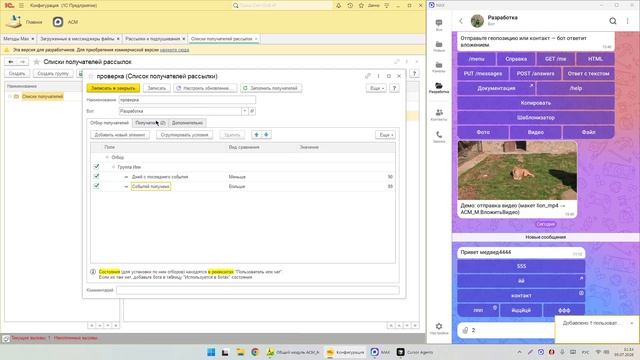Image resolution: width=640 pixels, height=360 pixels.
Task: Move filter element down with arrow
Action: (x=266, y=135)
